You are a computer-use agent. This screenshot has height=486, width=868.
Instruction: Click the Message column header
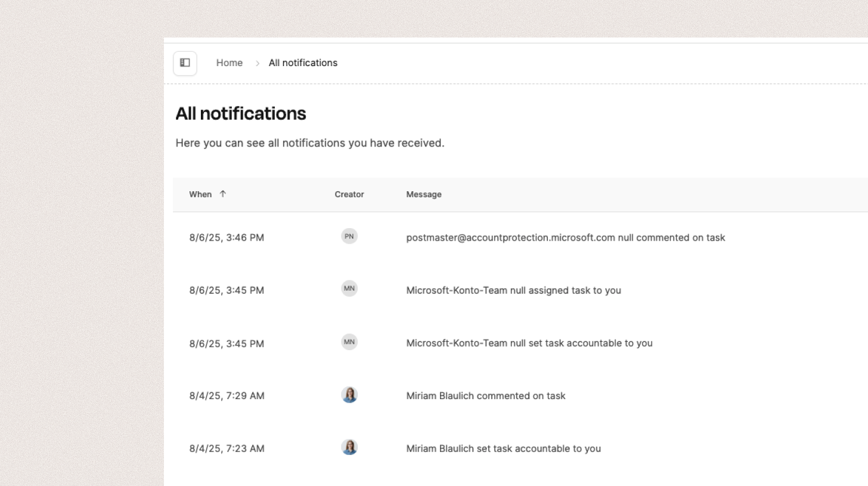424,194
